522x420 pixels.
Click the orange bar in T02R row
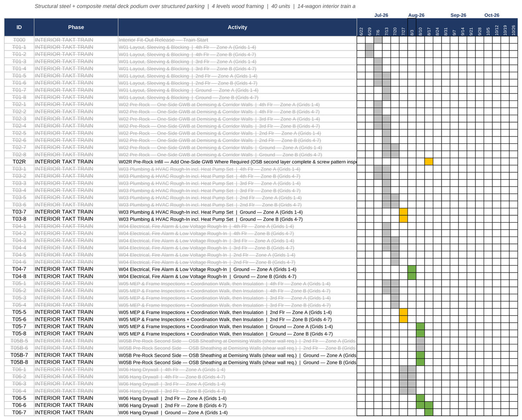429,162
